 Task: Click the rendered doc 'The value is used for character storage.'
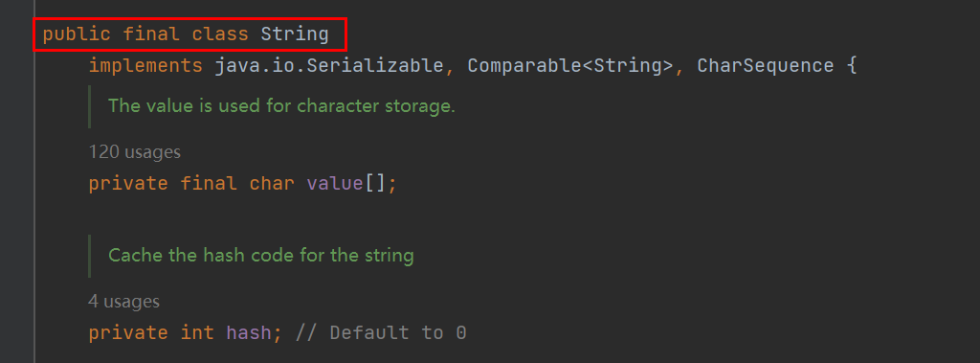point(282,105)
